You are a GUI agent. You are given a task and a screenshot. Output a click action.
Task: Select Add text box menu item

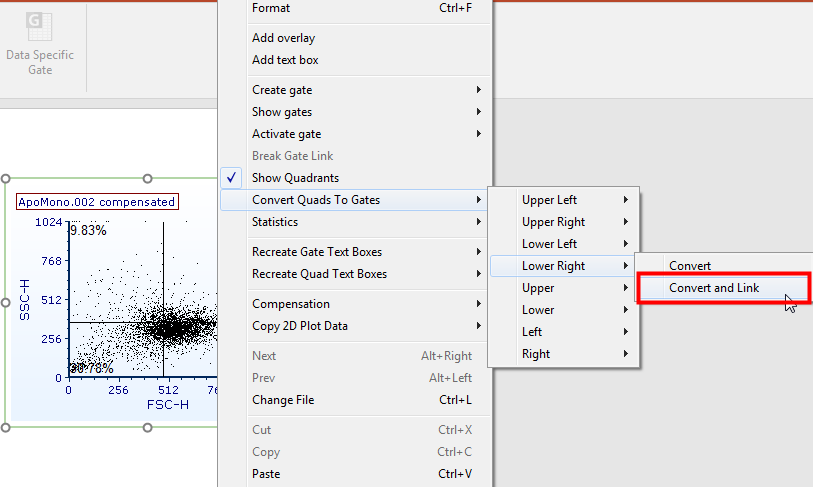285,60
